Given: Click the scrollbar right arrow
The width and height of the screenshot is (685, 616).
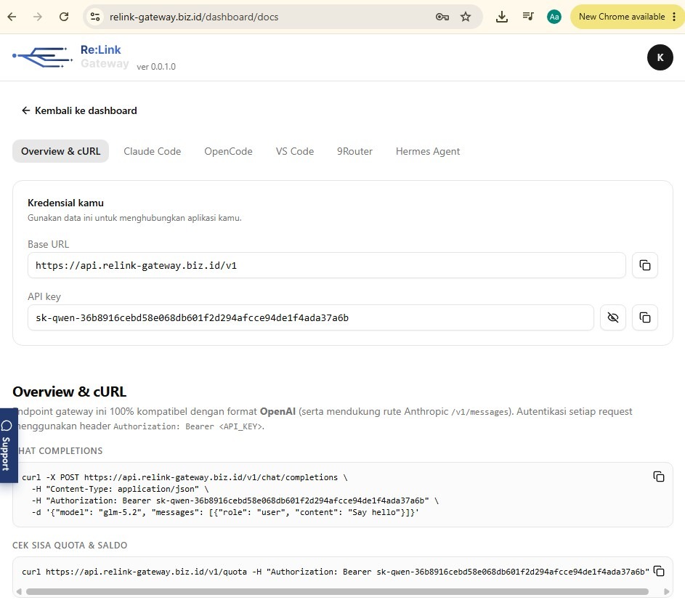Looking at the screenshot, I should (666, 591).
